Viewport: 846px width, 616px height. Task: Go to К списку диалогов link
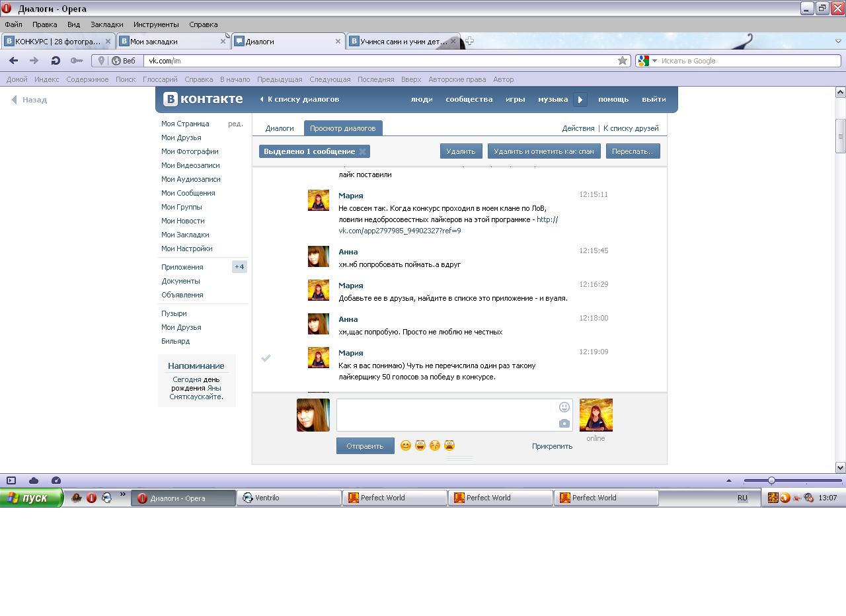pos(299,99)
